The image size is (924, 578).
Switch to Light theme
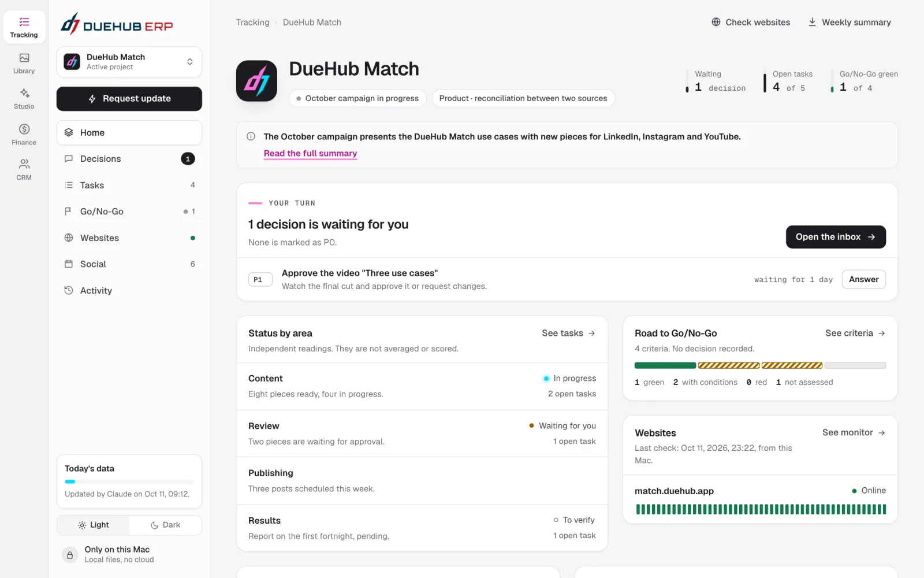tap(94, 525)
